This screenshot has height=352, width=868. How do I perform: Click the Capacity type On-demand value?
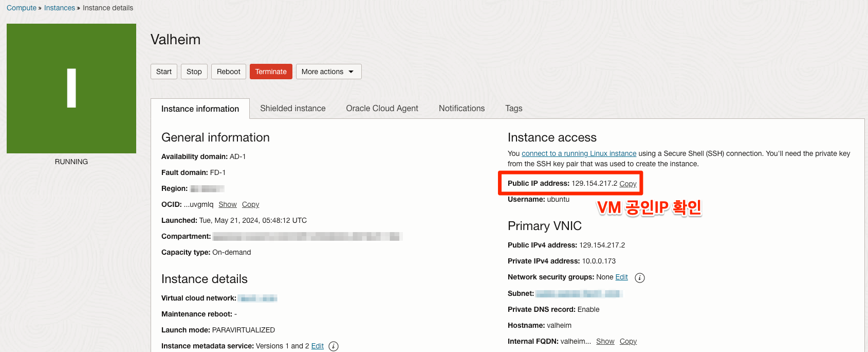coord(232,252)
